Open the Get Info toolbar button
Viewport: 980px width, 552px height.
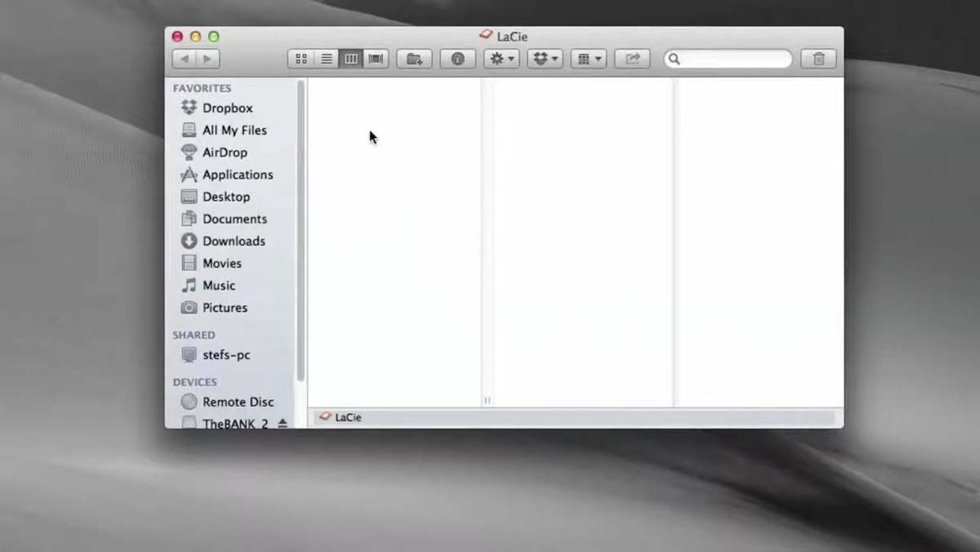coord(457,59)
